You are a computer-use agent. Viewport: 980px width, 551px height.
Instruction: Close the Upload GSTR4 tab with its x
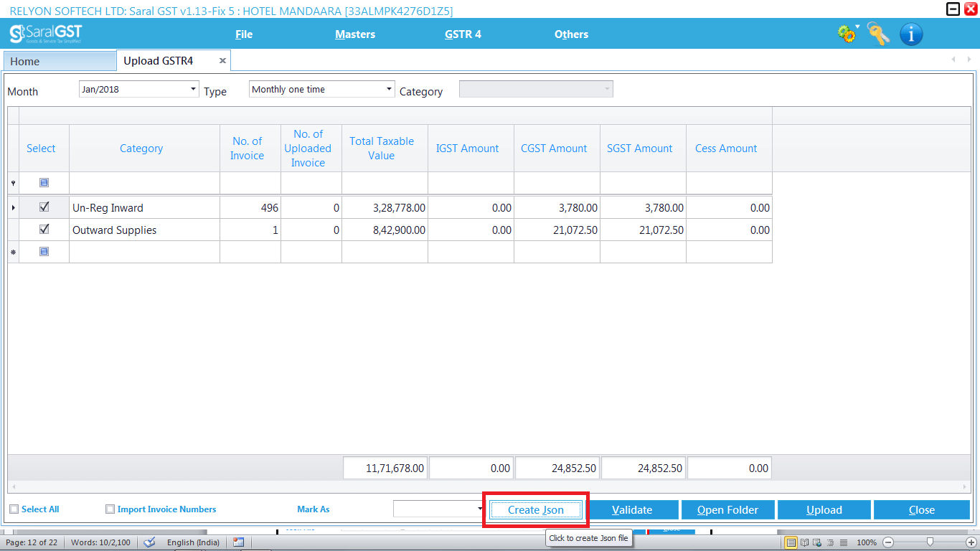click(222, 61)
